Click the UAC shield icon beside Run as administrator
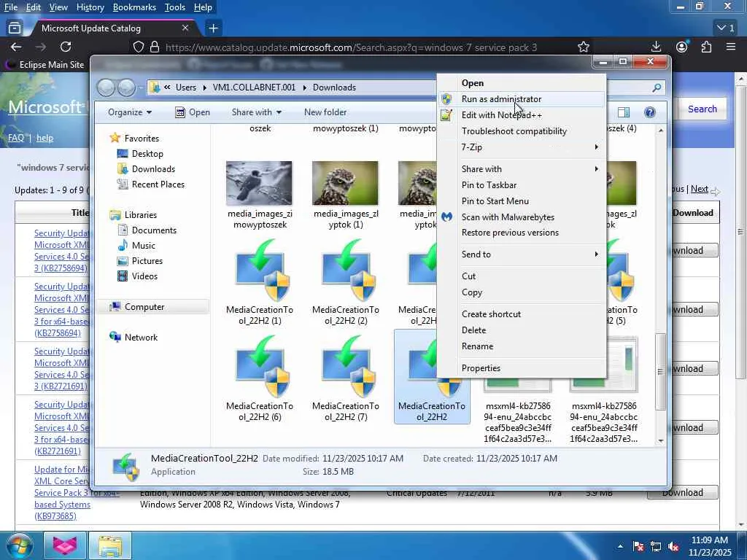Screen dimensions: 747x560 pos(446,99)
